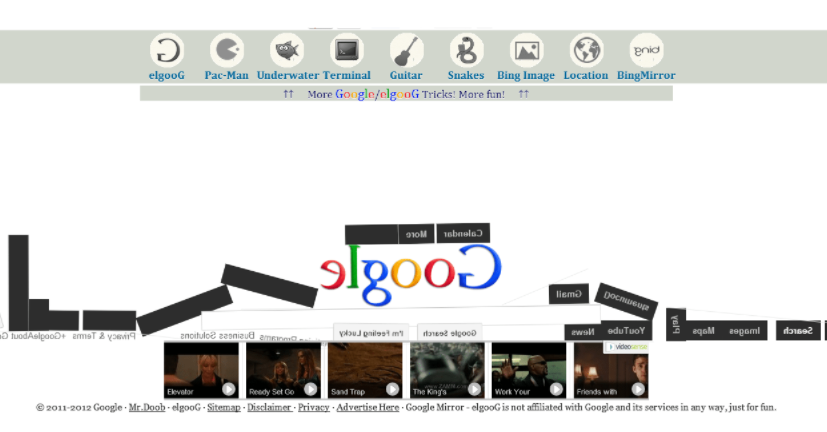The height and width of the screenshot is (432, 827).
Task: Click the elgooG text link
Action: coord(167,75)
